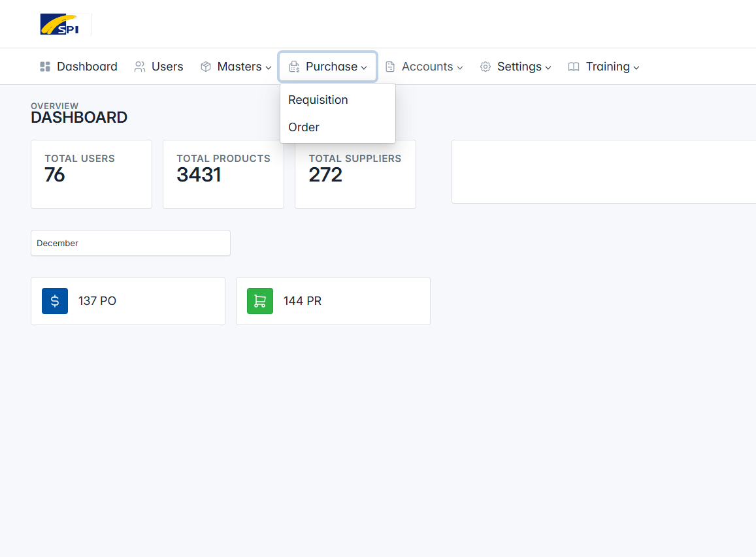Viewport: 756px width, 557px height.
Task: Open the Settings gear icon
Action: click(485, 67)
